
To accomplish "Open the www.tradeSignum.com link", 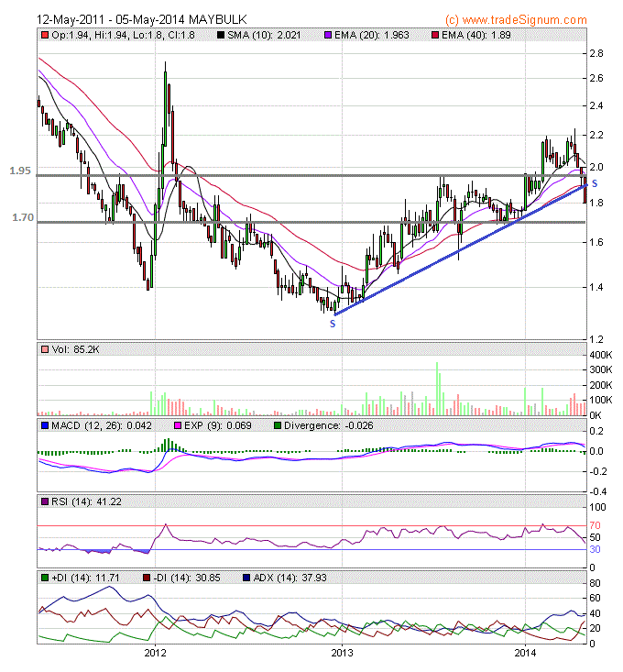I will [525, 20].
